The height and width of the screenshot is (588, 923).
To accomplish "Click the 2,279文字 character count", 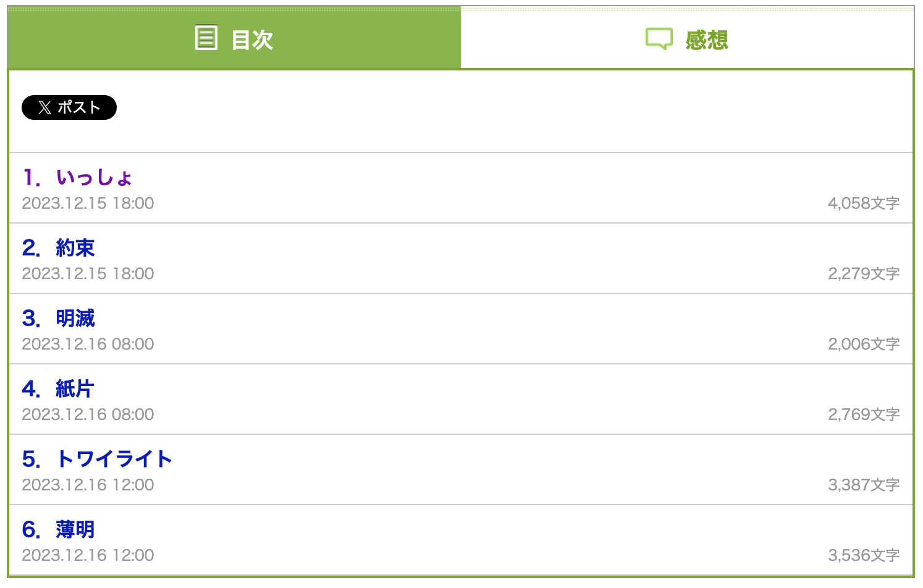I will 864,274.
